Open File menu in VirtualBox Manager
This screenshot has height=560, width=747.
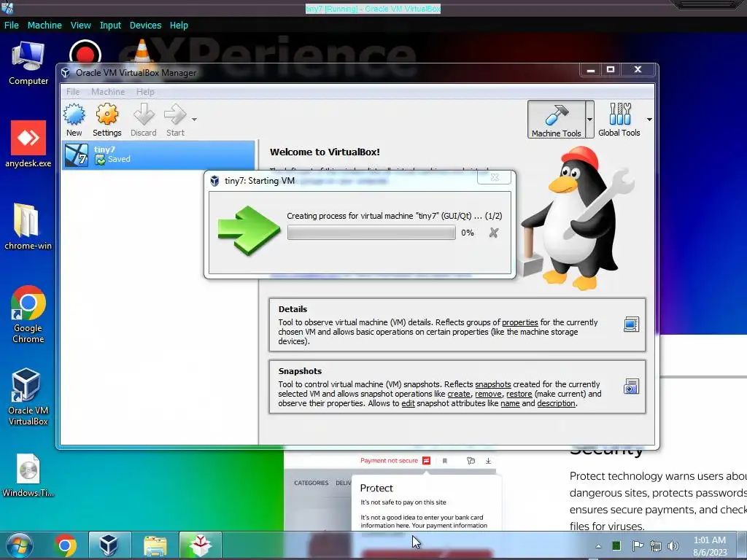[x=73, y=91]
